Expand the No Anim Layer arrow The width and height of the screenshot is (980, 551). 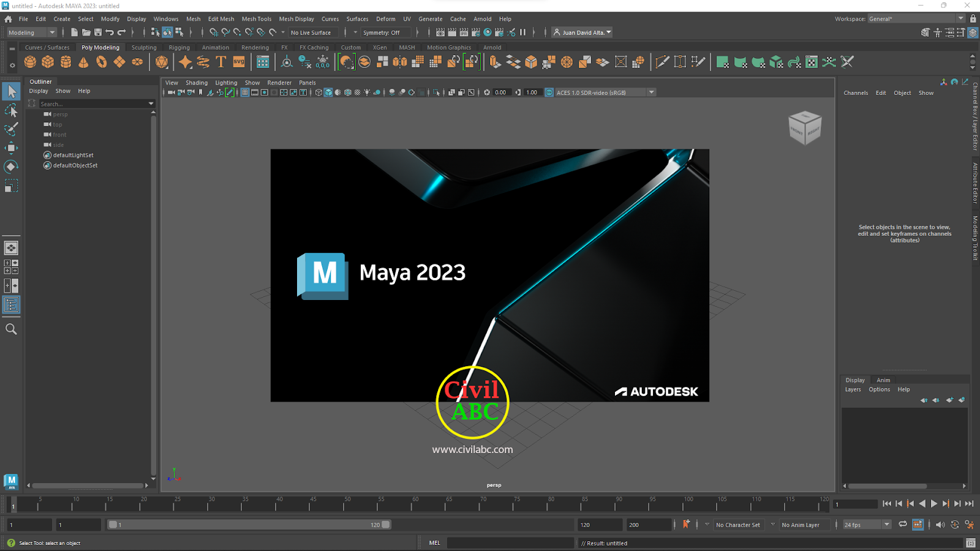tap(772, 525)
